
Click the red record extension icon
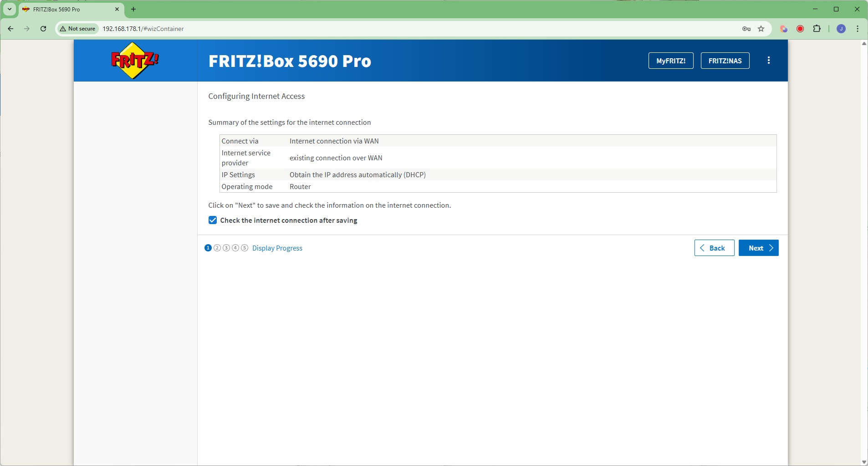pos(800,29)
